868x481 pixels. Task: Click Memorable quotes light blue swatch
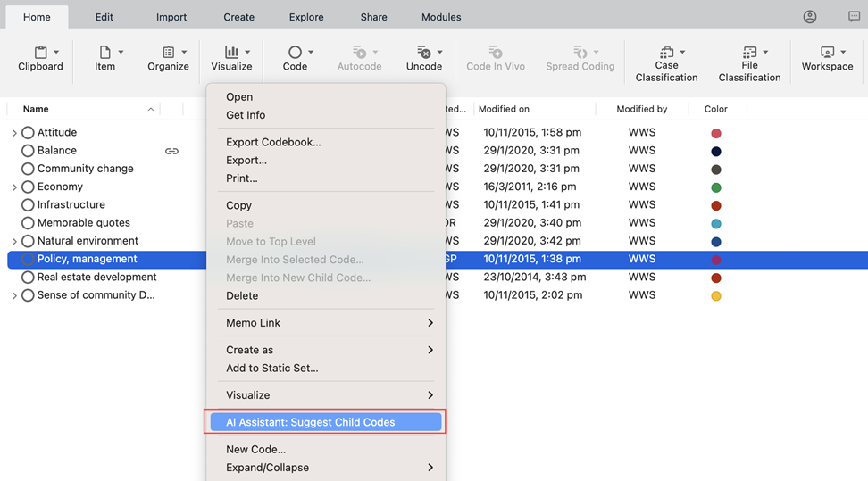(x=716, y=224)
